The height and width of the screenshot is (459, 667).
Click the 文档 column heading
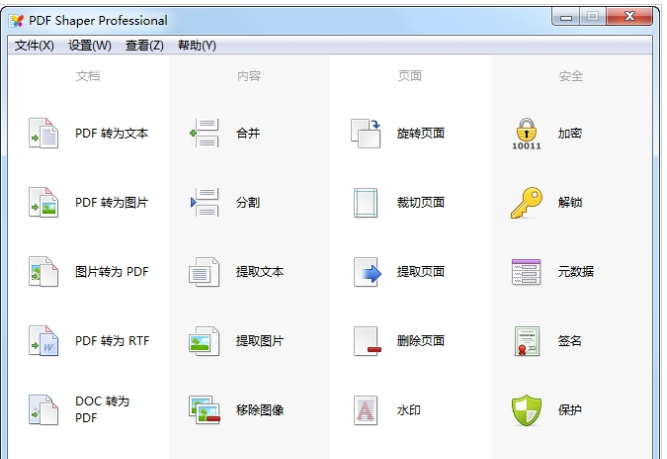tap(88, 76)
